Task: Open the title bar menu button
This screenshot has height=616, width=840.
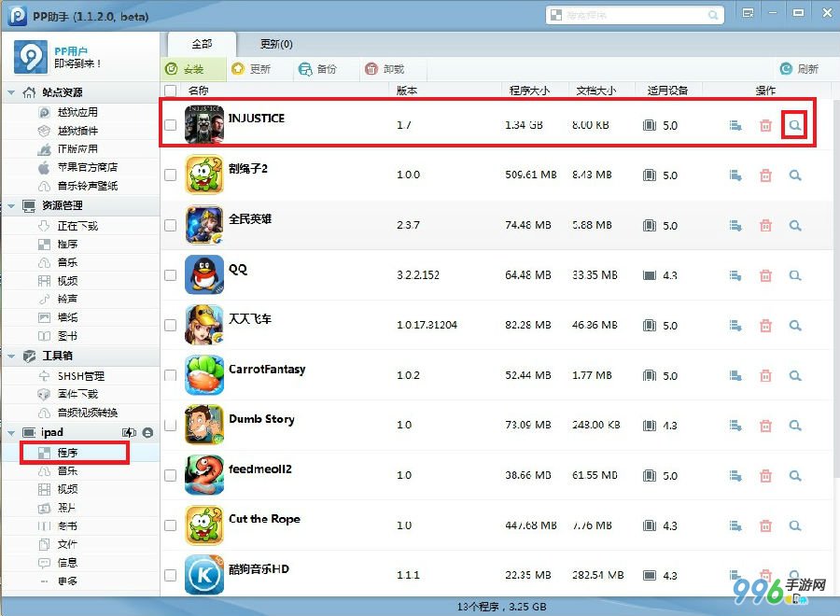Action: click(x=748, y=13)
